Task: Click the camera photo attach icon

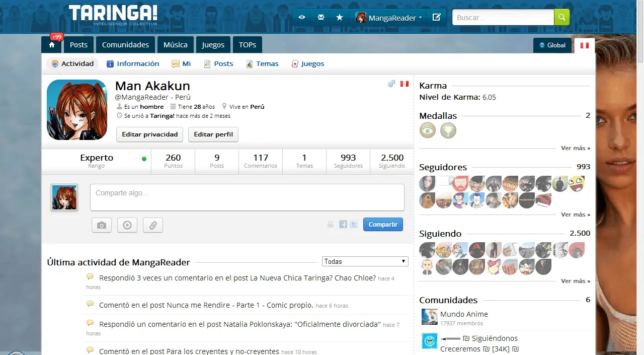Action: pyautogui.click(x=102, y=225)
